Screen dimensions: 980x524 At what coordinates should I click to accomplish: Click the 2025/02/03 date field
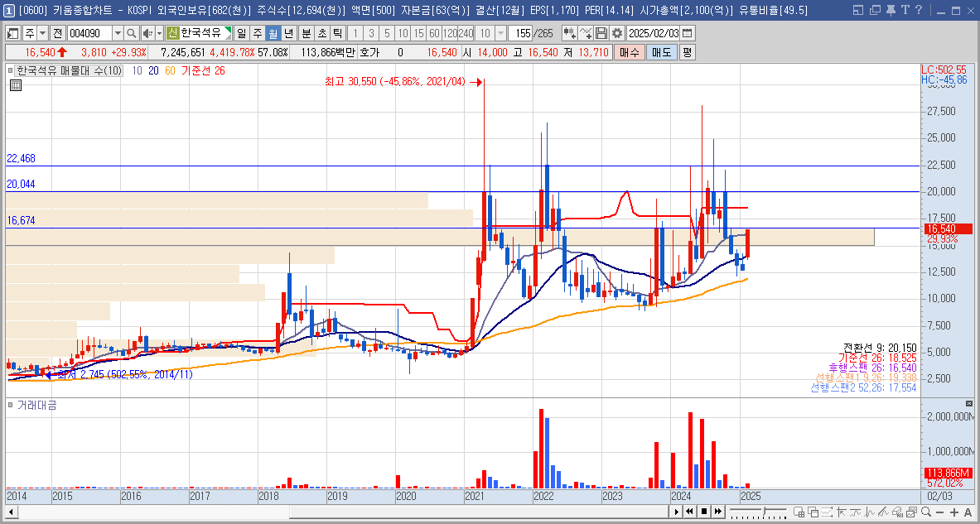[653, 34]
